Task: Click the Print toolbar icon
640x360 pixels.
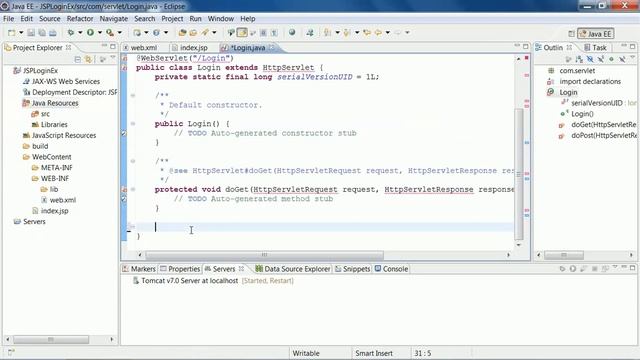Action: (x=53, y=33)
